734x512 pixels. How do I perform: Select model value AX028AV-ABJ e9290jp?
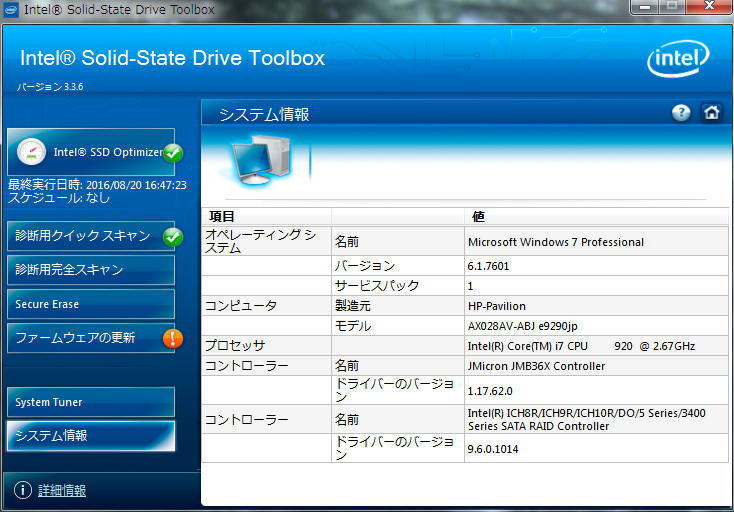[596, 326]
